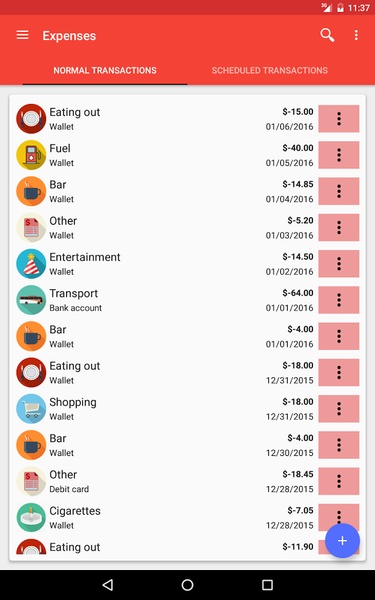
Task: Open options for the $-40.00 Fuel entry
Action: pos(339,155)
